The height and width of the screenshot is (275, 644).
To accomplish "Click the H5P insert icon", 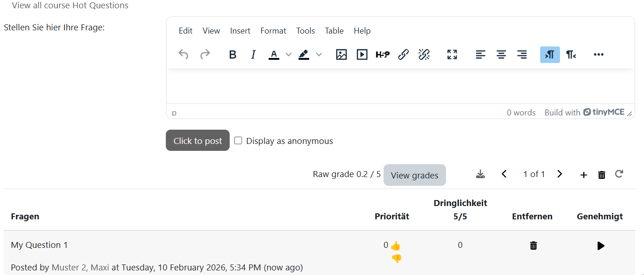I will (382, 55).
